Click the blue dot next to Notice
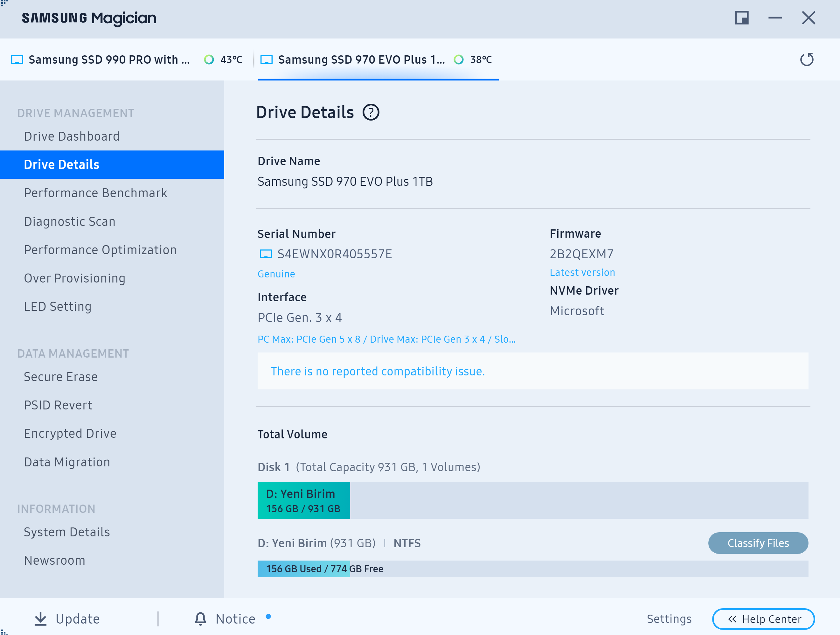840x635 pixels. [x=268, y=617]
